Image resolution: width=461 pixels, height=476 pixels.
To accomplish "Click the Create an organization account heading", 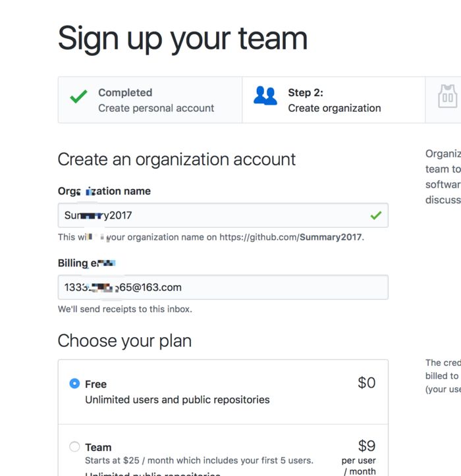I will coord(176,159).
